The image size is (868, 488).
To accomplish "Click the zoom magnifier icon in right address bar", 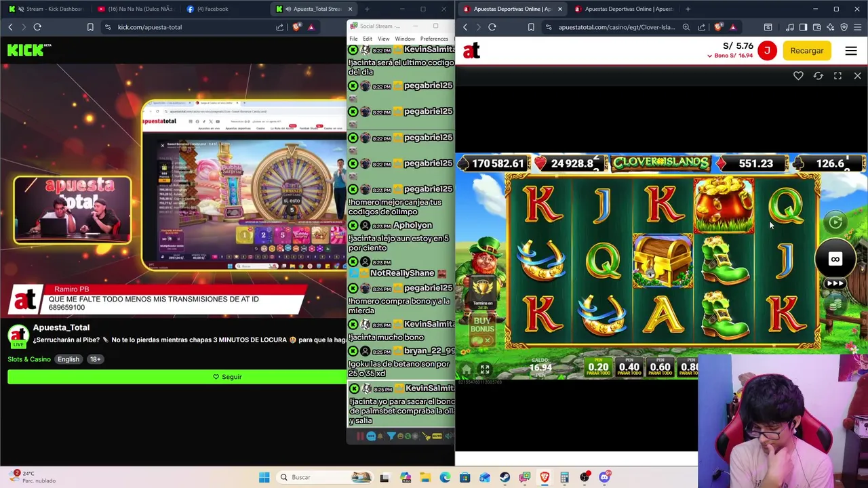I will [686, 27].
